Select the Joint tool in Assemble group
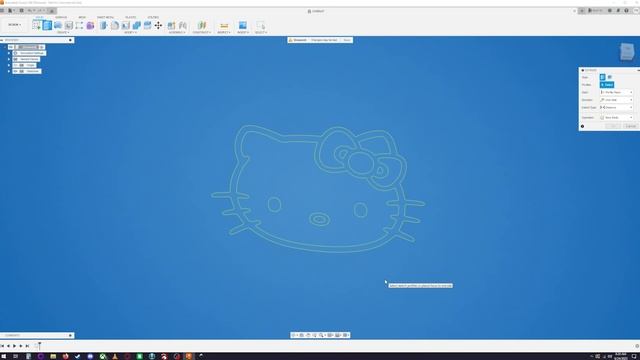640x360 pixels. click(183, 25)
